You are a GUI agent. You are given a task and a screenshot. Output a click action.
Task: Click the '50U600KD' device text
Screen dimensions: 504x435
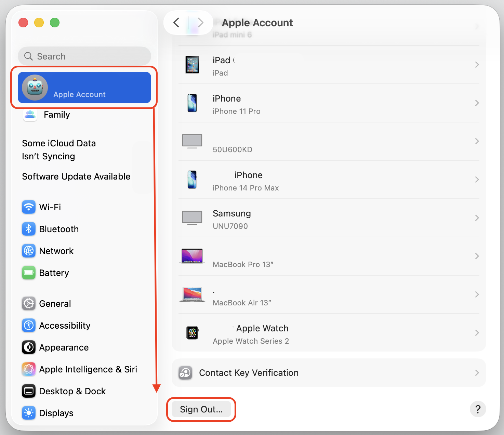point(233,149)
